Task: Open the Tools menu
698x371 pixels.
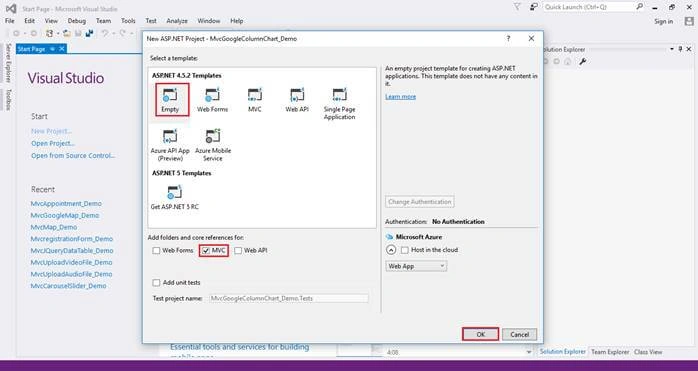Action: point(128,21)
